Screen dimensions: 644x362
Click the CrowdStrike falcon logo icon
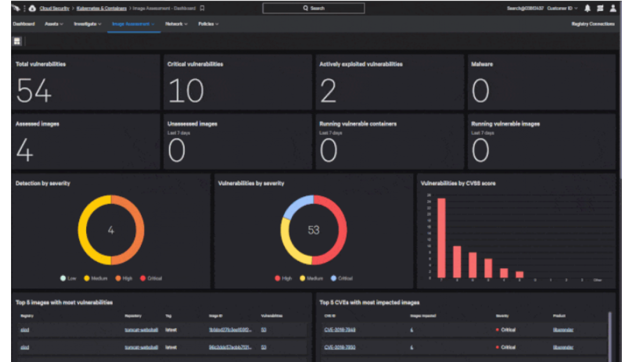click(x=16, y=8)
